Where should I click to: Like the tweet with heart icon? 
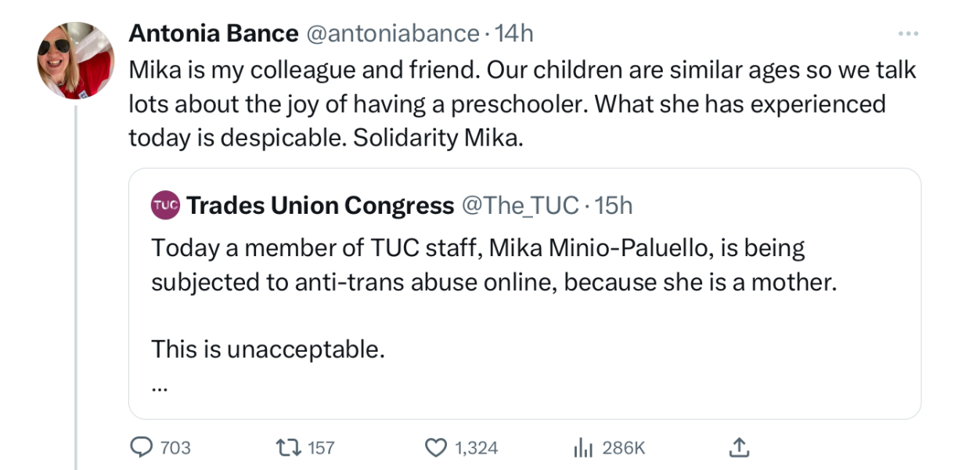coord(434,447)
